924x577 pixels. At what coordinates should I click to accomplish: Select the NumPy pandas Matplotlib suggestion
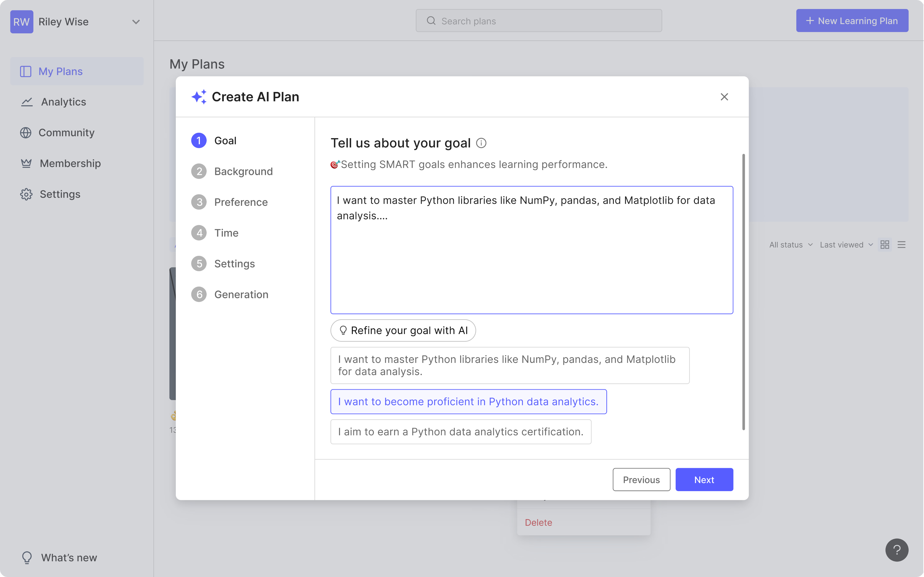point(510,365)
